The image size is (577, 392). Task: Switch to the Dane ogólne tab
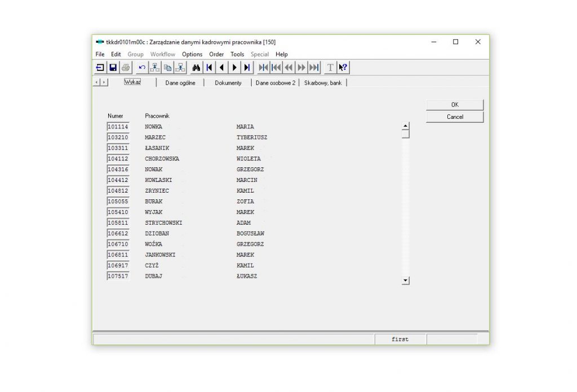180,83
